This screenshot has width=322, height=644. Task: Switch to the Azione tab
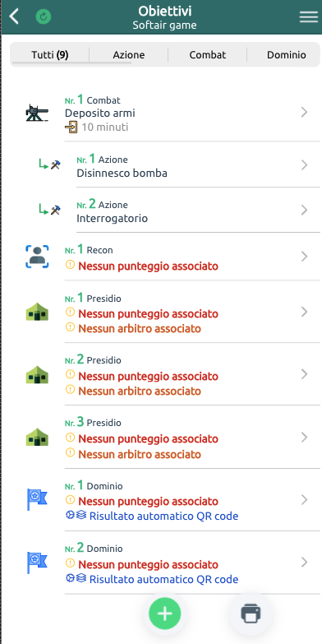[129, 54]
